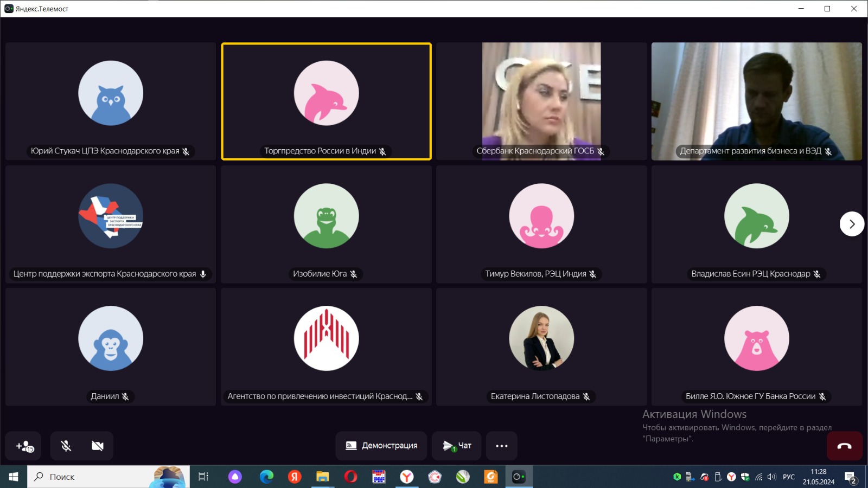The height and width of the screenshot is (488, 868).
Task: Open Task View on the taskbar
Action: [203, 477]
